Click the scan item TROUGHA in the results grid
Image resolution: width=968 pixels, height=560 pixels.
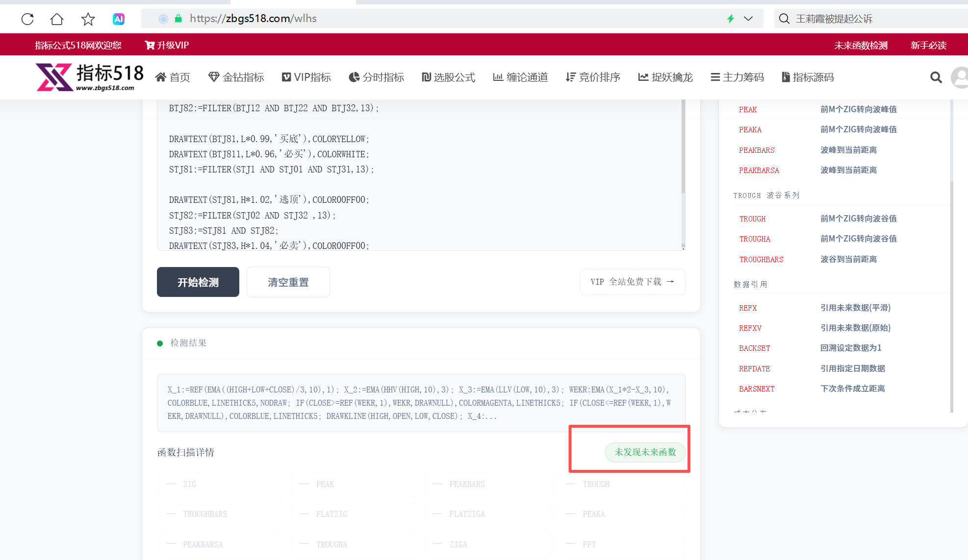tap(355, 544)
